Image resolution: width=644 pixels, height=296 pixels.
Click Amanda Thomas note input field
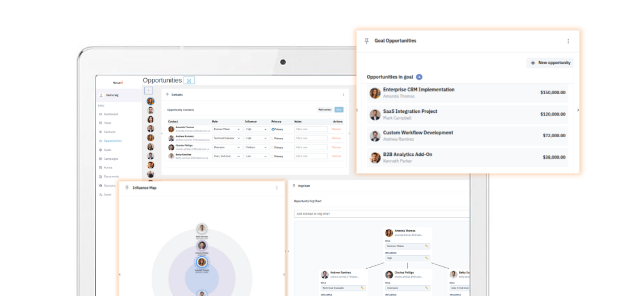click(x=311, y=129)
